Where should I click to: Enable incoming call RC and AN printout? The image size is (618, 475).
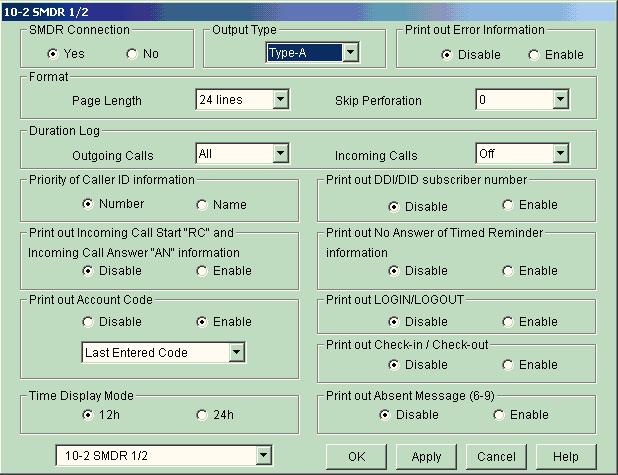tap(202, 271)
